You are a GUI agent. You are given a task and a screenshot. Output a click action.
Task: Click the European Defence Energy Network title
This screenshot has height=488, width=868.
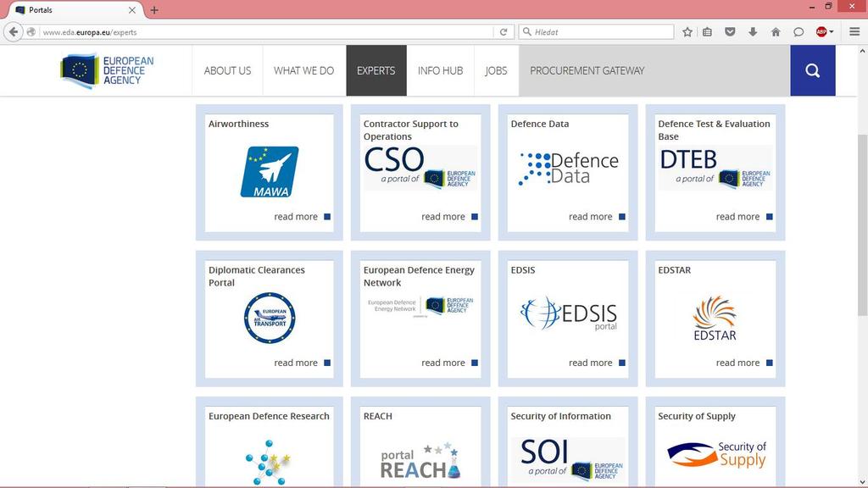(419, 276)
